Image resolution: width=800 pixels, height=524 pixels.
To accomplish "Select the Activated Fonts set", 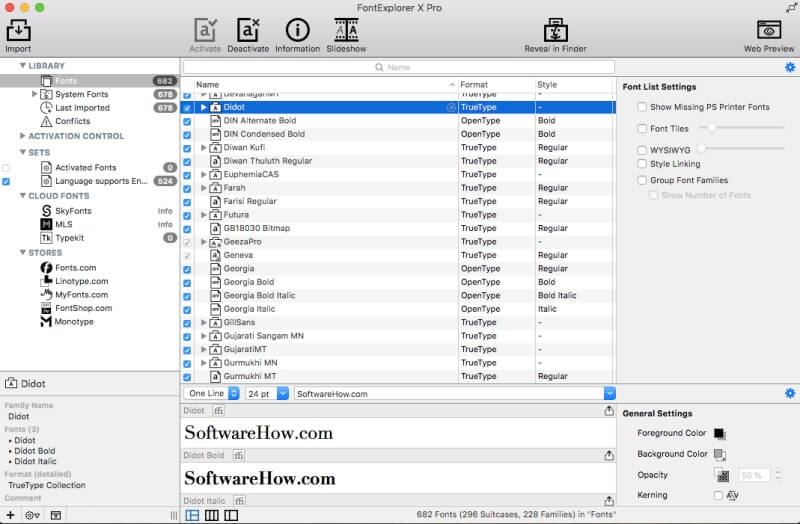I will (x=86, y=167).
